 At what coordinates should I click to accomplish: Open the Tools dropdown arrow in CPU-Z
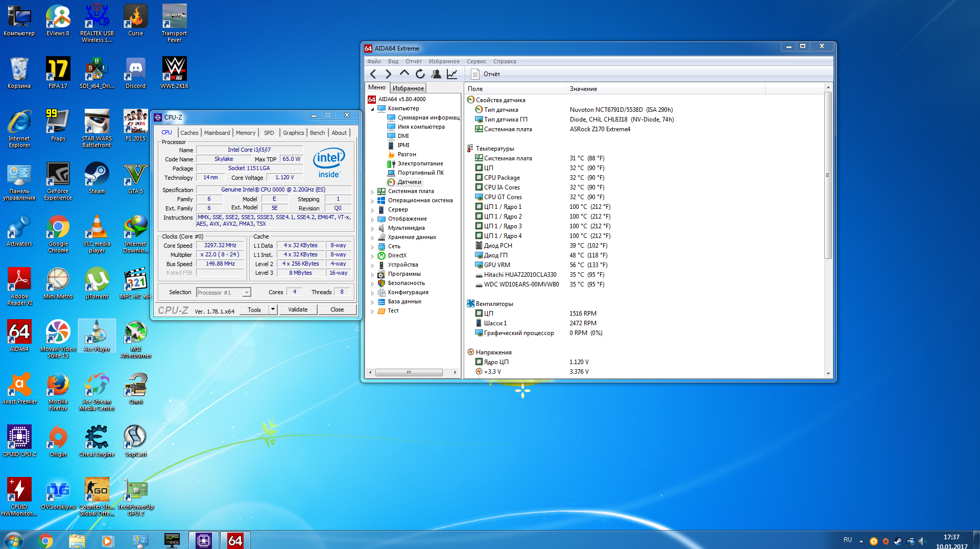click(273, 309)
